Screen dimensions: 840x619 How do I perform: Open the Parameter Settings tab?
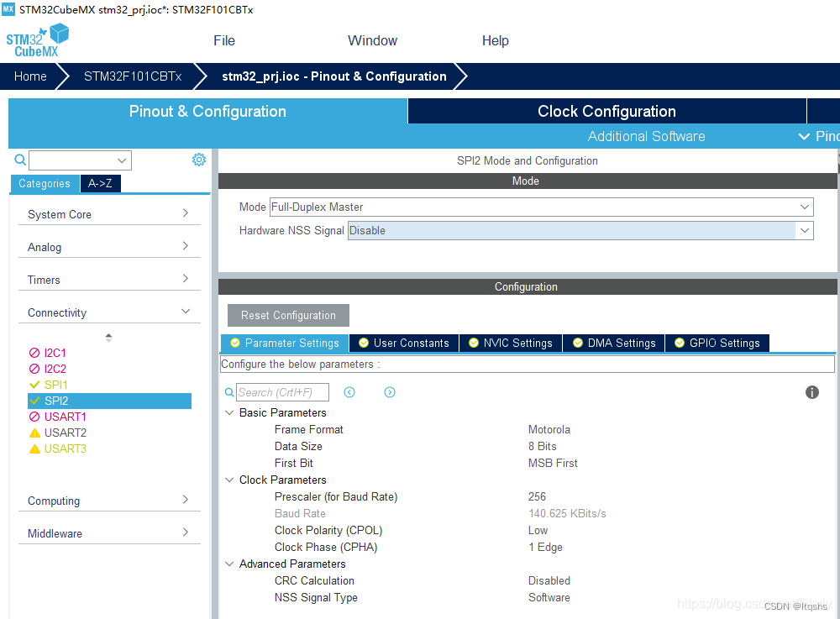coord(285,344)
